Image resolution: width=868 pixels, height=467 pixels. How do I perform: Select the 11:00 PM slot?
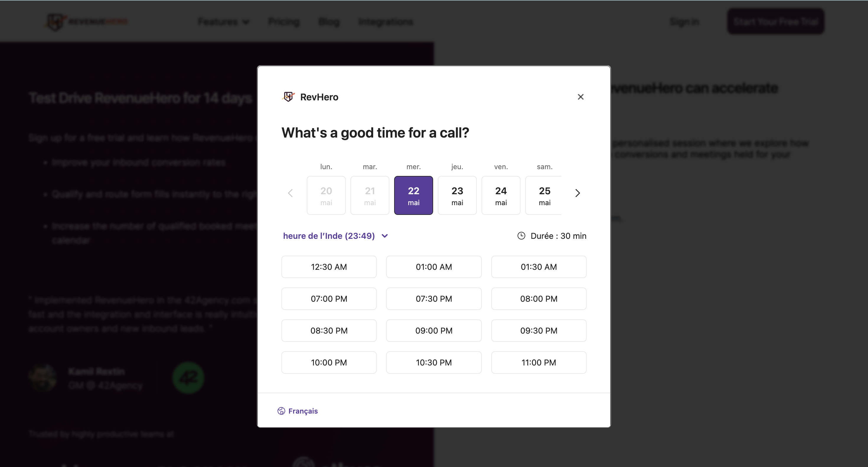tap(539, 363)
